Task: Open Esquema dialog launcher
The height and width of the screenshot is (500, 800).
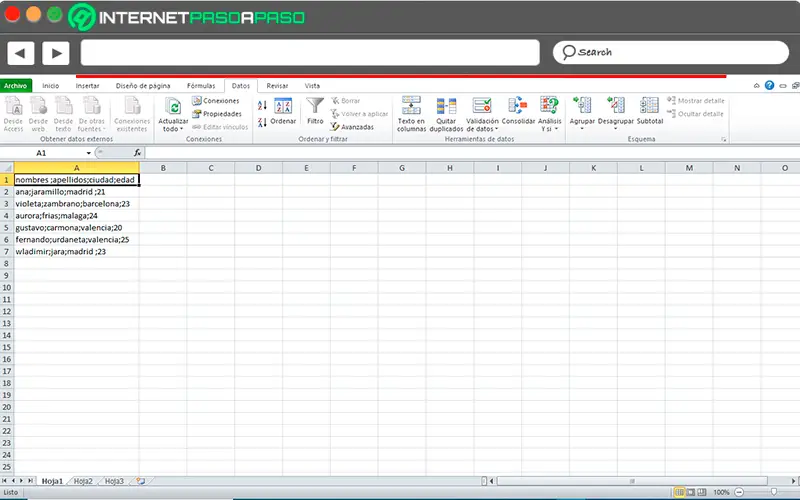Action: coord(723,139)
